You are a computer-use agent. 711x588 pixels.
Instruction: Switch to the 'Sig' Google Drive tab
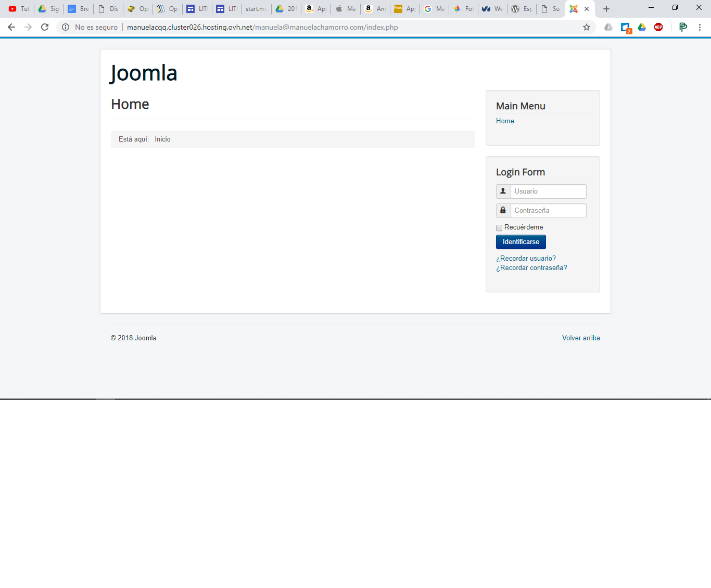tap(49, 9)
